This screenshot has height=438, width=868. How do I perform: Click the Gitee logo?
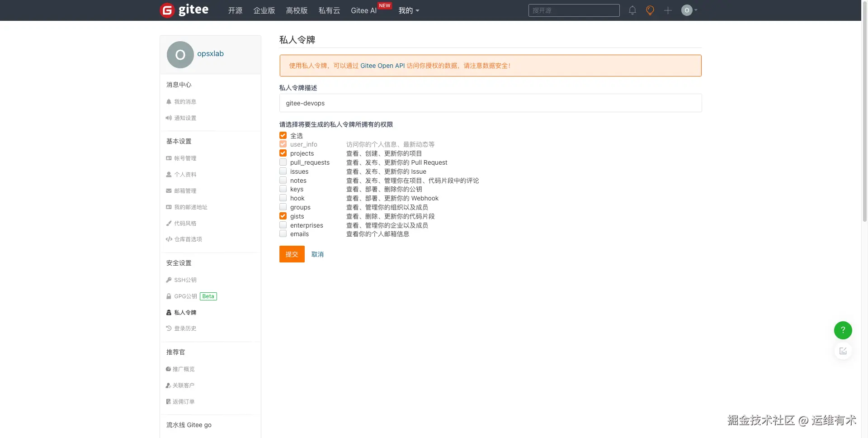pyautogui.click(x=184, y=10)
